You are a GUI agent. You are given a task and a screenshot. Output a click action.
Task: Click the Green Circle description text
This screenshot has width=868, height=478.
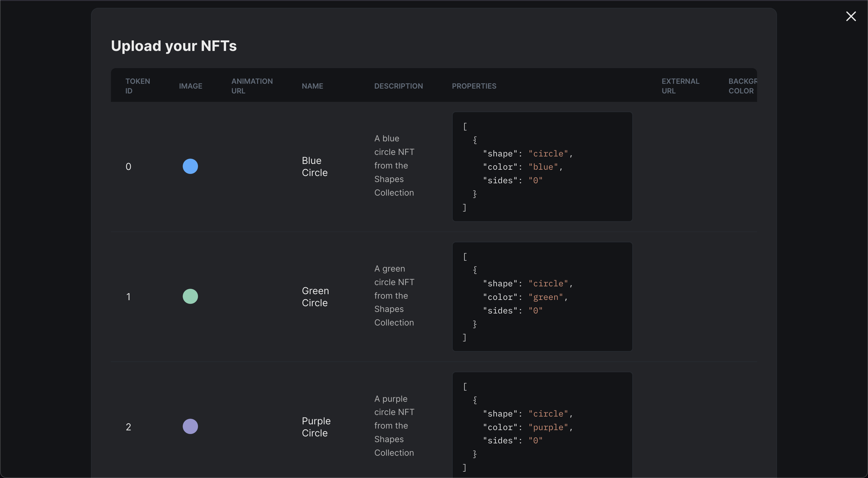tap(394, 295)
